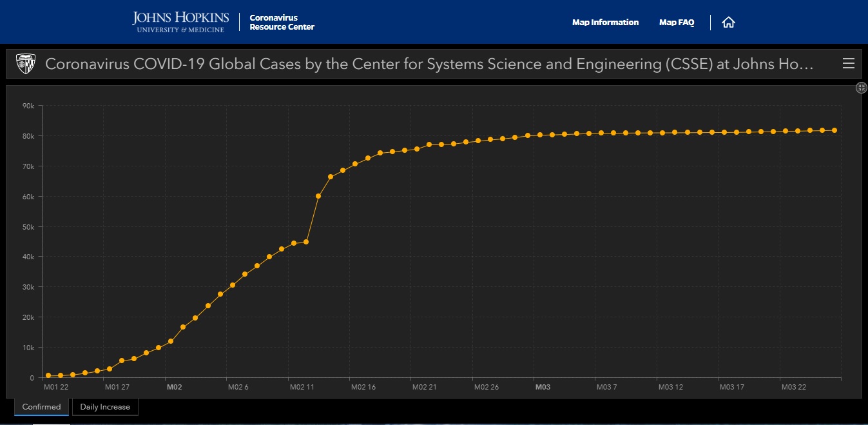Click the Johns Hopkins University & Medicine logo
The image size is (868, 425).
[180, 22]
